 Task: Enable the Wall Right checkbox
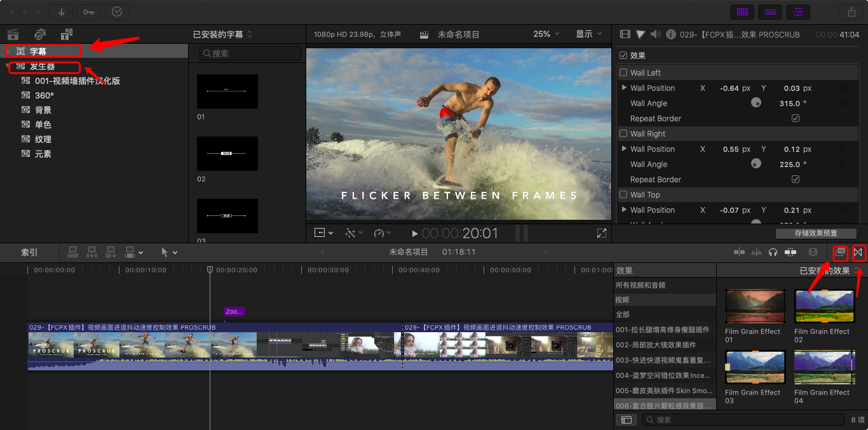[x=623, y=133]
